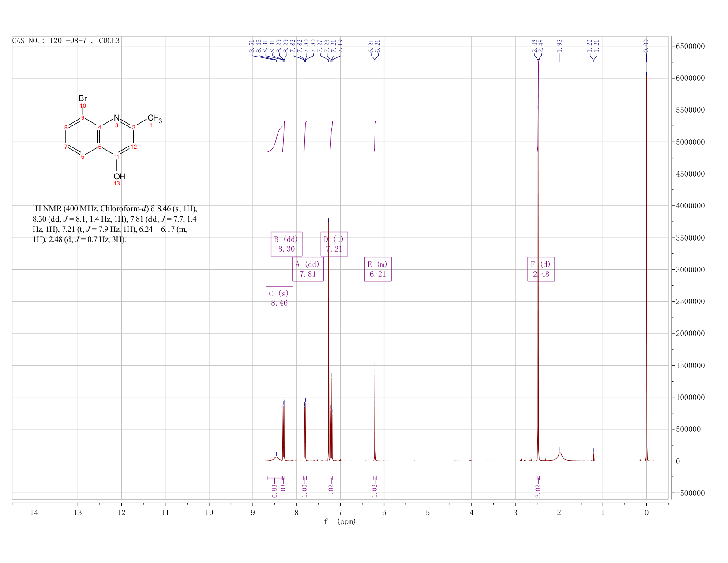Select the CAS NO. title text
The height and width of the screenshot is (563, 728).
point(66,41)
